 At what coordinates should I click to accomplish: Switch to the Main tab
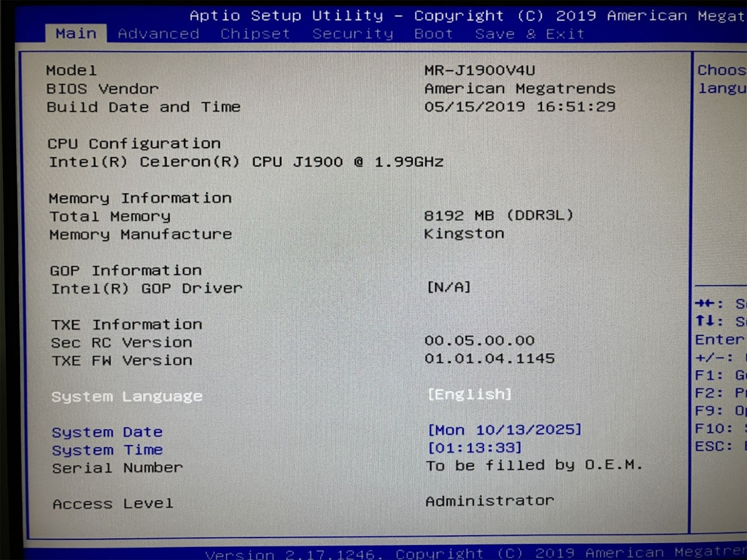click(76, 34)
